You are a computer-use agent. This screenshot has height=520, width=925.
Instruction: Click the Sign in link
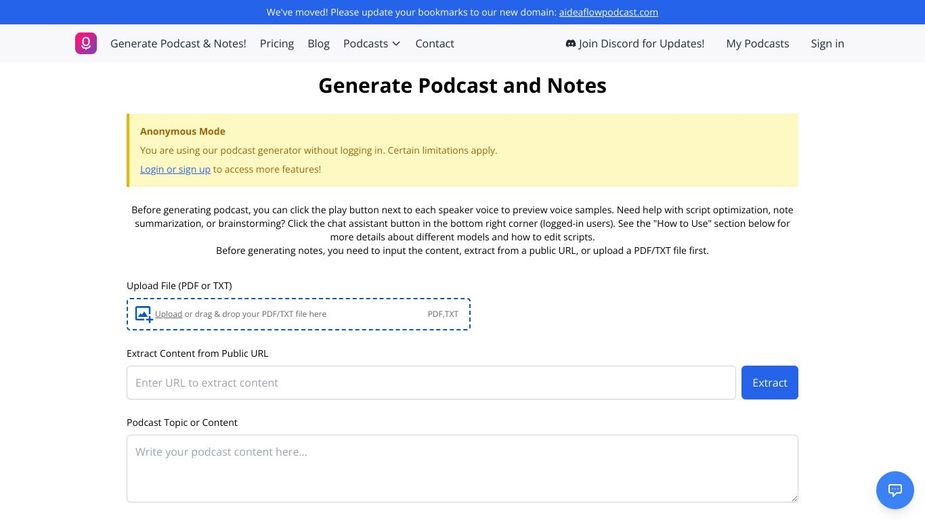tap(827, 44)
